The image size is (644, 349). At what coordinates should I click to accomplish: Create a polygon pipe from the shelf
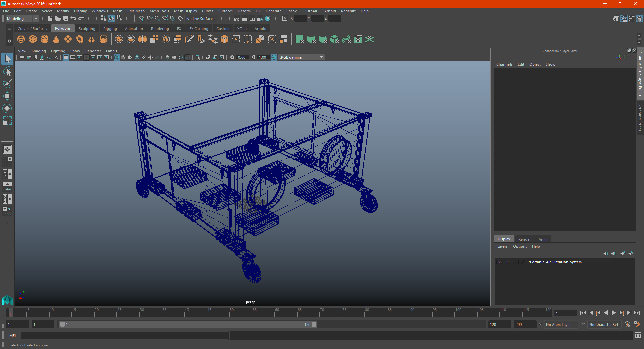pos(103,39)
